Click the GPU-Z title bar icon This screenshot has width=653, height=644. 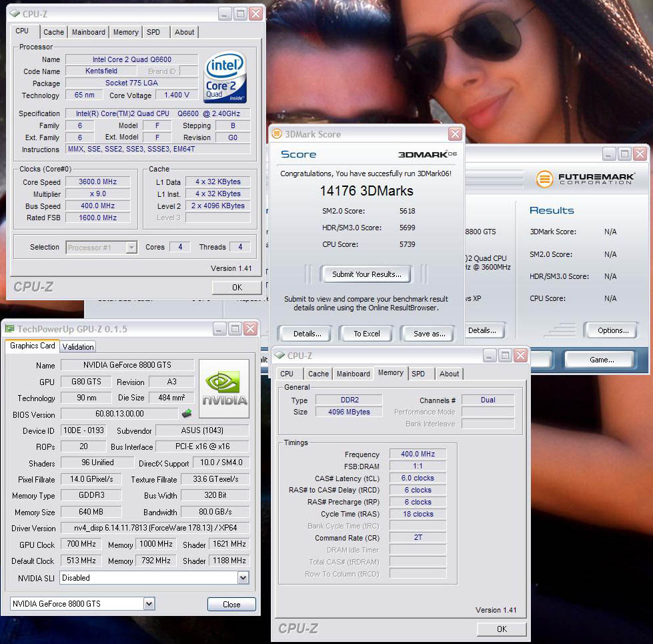point(9,328)
